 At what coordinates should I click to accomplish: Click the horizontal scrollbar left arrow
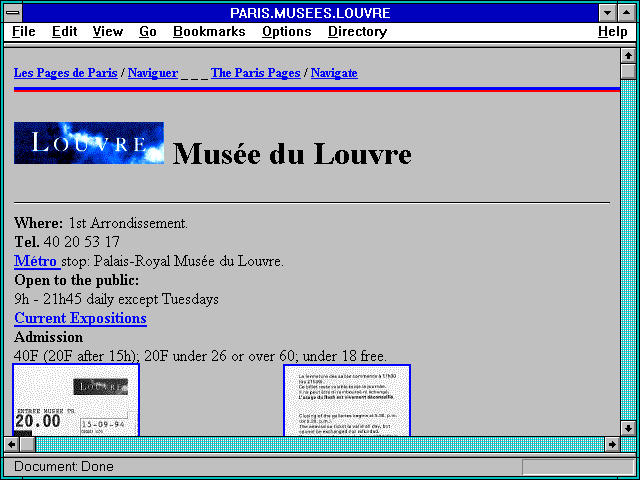(11, 444)
